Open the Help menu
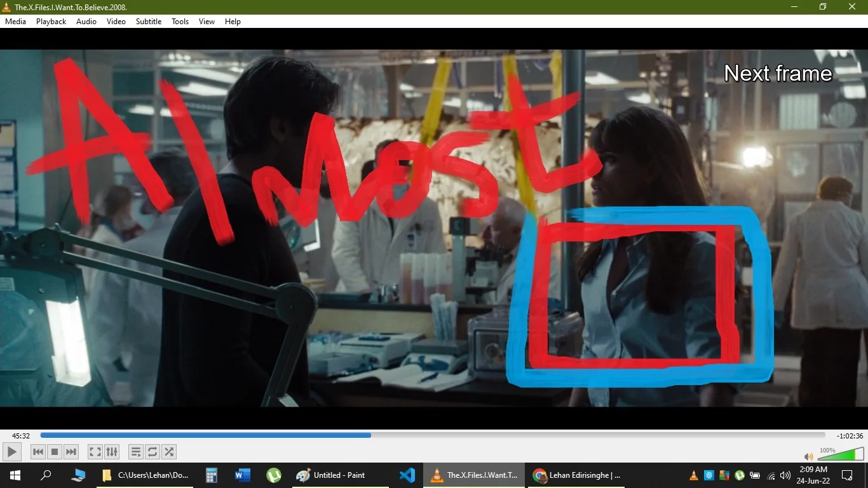 233,21
